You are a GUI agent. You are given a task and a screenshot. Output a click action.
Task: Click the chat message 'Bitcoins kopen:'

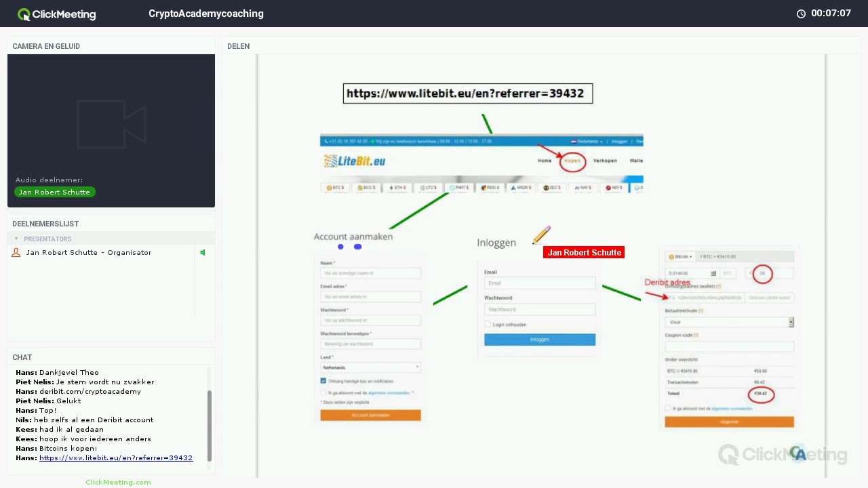point(68,449)
